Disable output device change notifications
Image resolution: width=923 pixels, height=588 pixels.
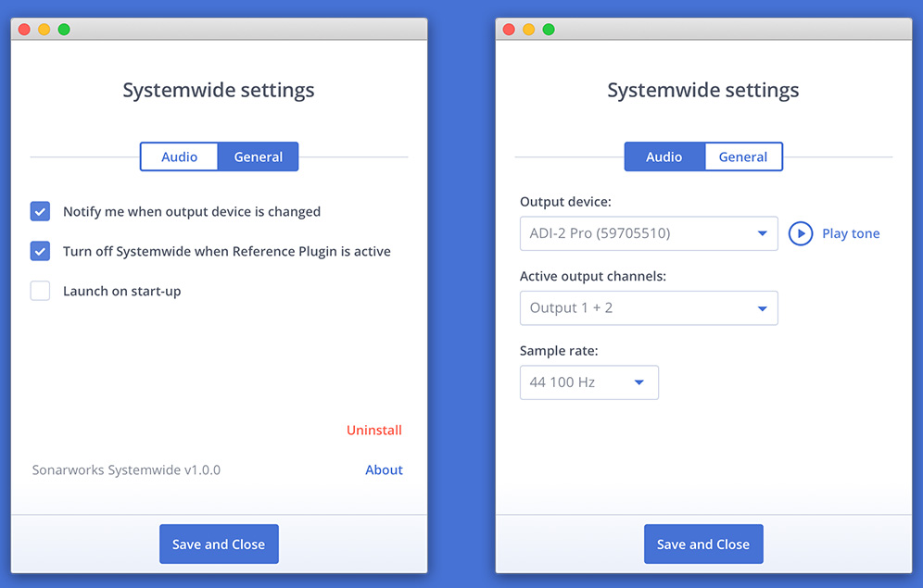point(40,211)
